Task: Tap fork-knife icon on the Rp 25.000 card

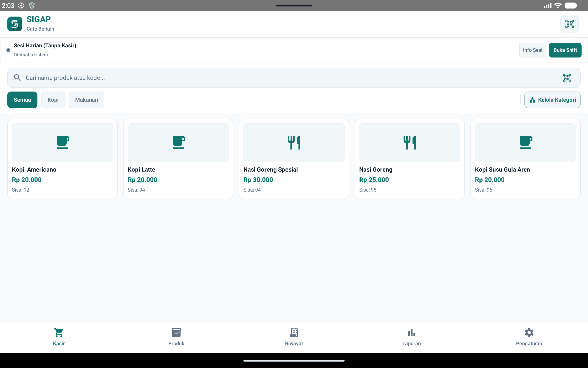Action: [410, 142]
